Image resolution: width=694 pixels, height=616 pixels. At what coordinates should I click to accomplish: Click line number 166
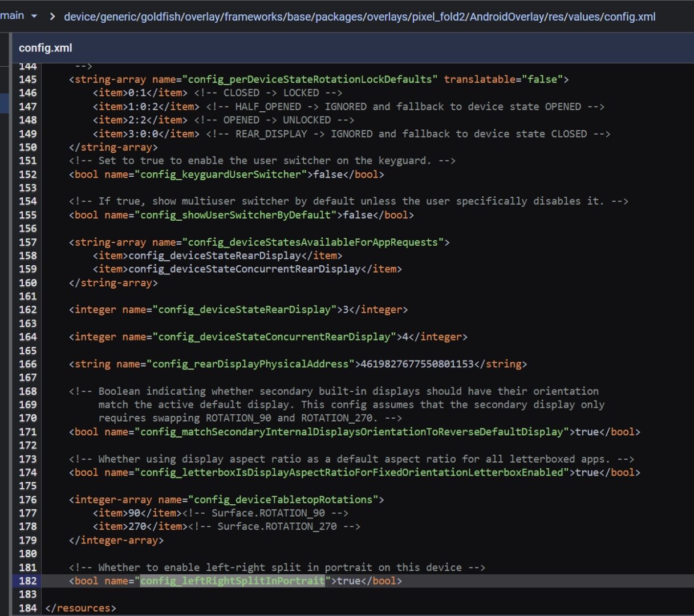pos(27,364)
